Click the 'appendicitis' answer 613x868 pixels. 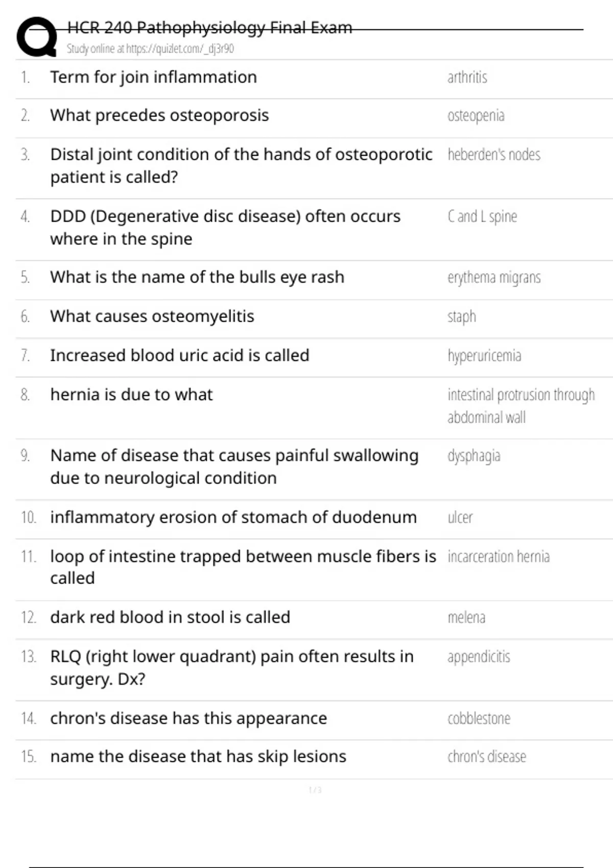pos(479,657)
